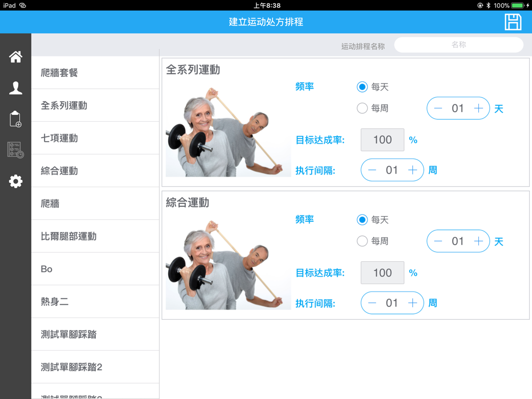Screen dimensions: 532x399
Task: Tap the home icon in sidebar
Action: (15, 57)
